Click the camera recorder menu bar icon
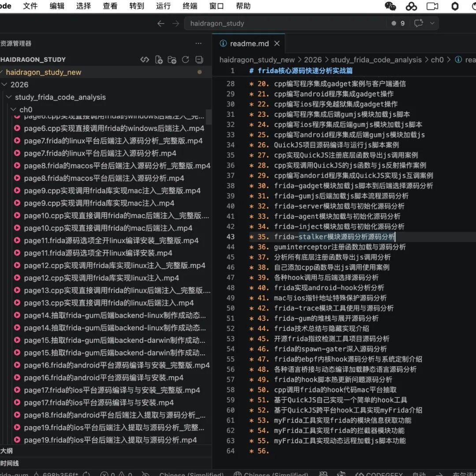This screenshot has height=476, width=476. 432,6
